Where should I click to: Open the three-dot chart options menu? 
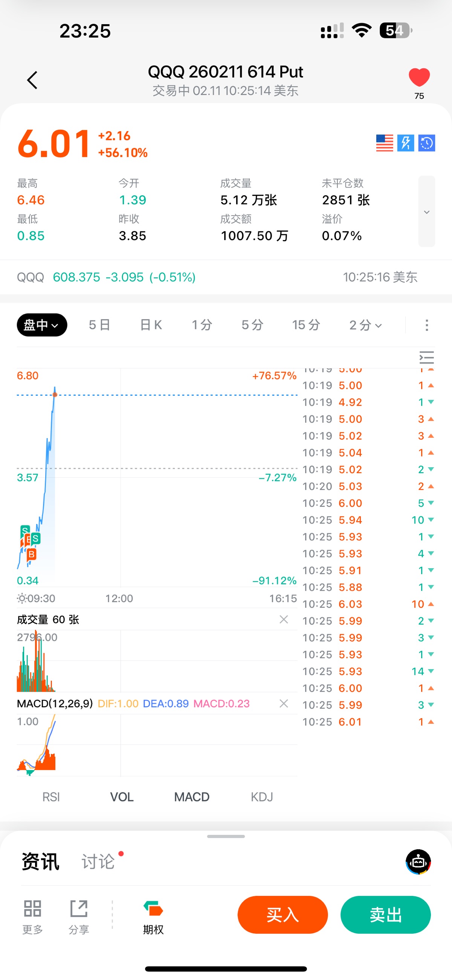(x=426, y=325)
